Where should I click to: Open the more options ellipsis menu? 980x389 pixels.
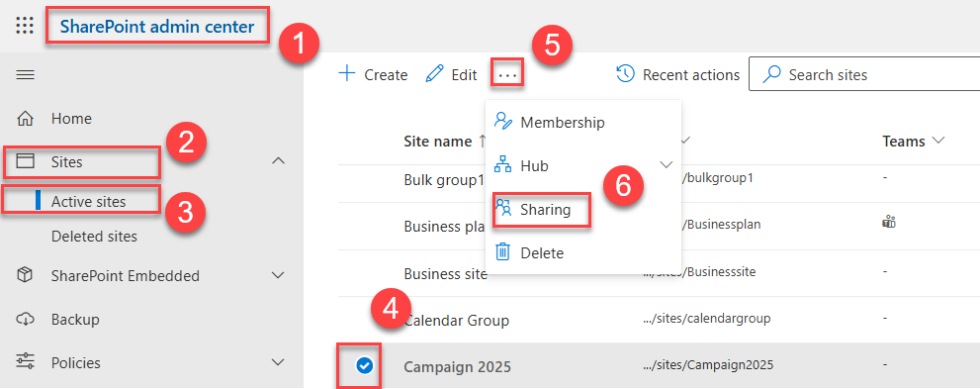507,74
